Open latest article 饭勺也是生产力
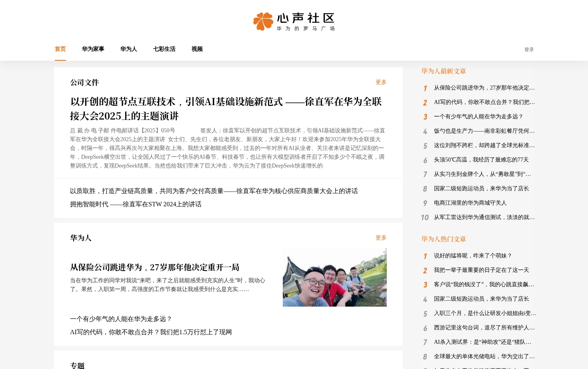This screenshot has height=369, width=588. point(484,131)
